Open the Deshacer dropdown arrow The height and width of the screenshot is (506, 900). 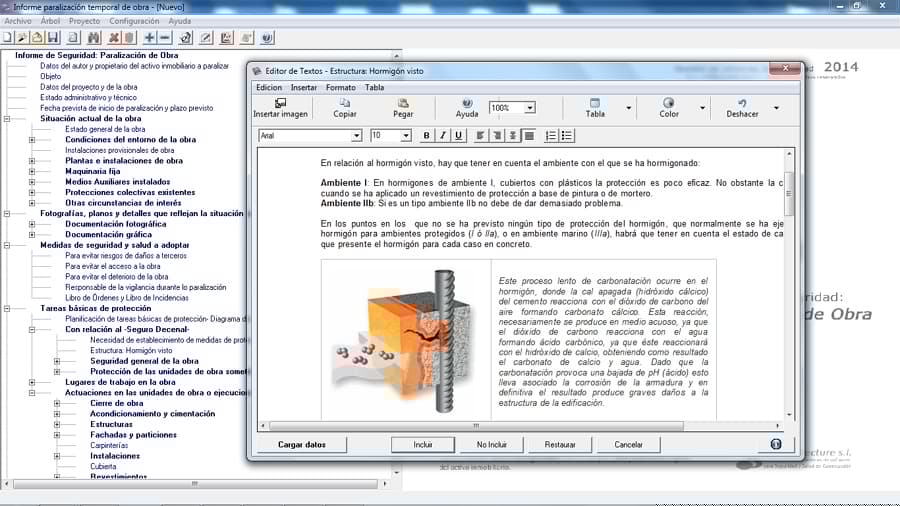(776, 108)
